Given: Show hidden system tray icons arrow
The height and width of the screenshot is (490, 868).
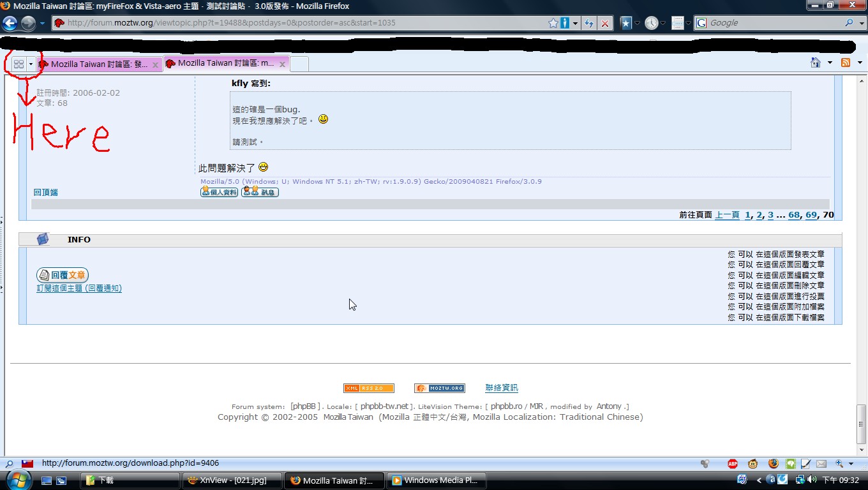Looking at the screenshot, I should click(759, 480).
